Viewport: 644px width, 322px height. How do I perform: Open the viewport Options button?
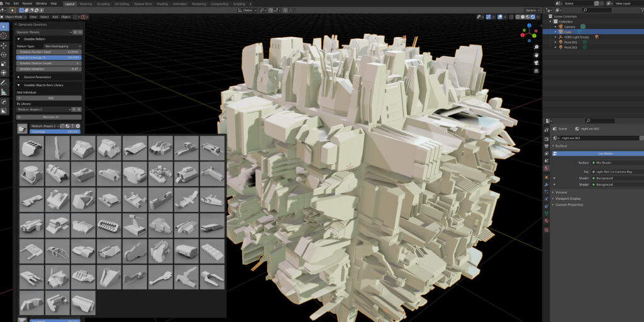[x=533, y=10]
